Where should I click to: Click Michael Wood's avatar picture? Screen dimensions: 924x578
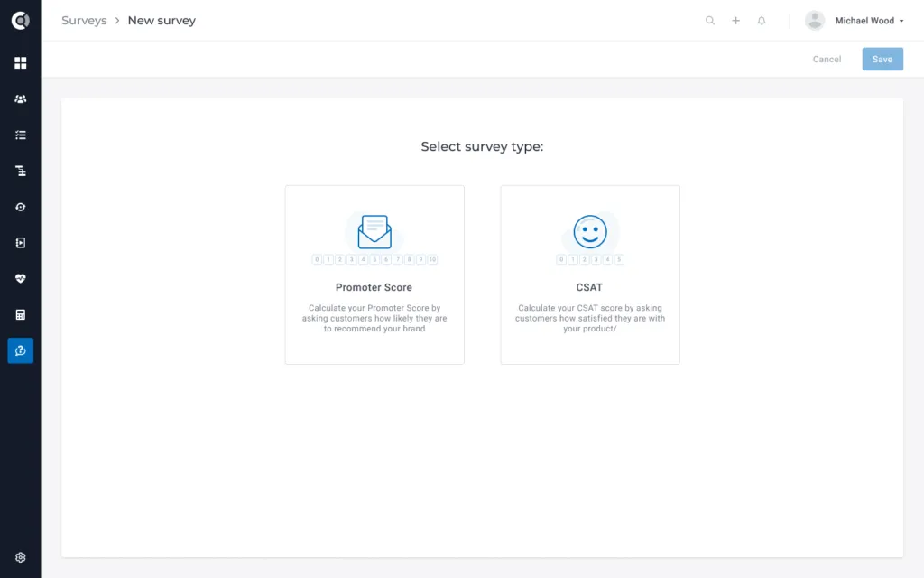pyautogui.click(x=815, y=21)
